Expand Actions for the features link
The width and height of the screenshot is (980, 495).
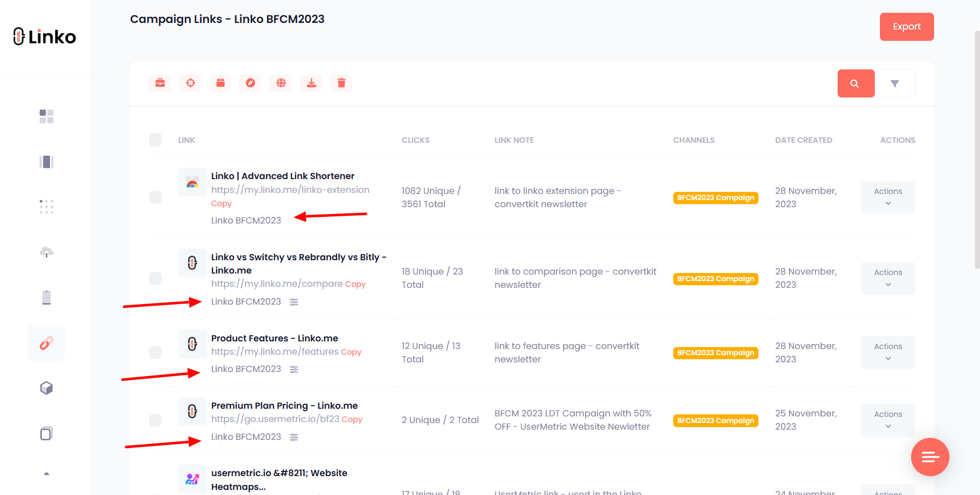click(x=888, y=352)
